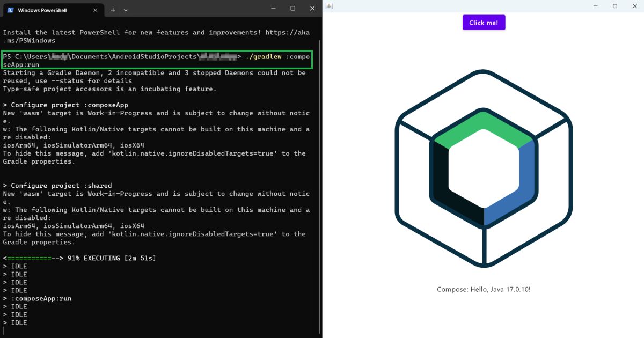Minimize the Compose app window

coord(596,6)
